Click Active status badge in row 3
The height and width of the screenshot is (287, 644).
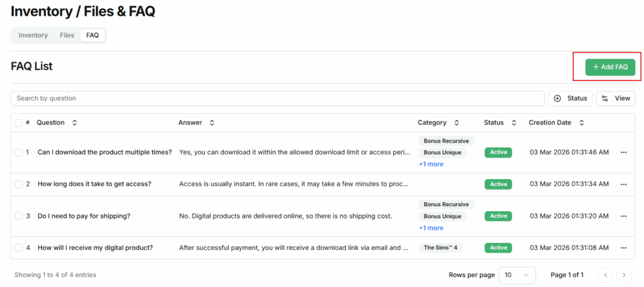498,216
